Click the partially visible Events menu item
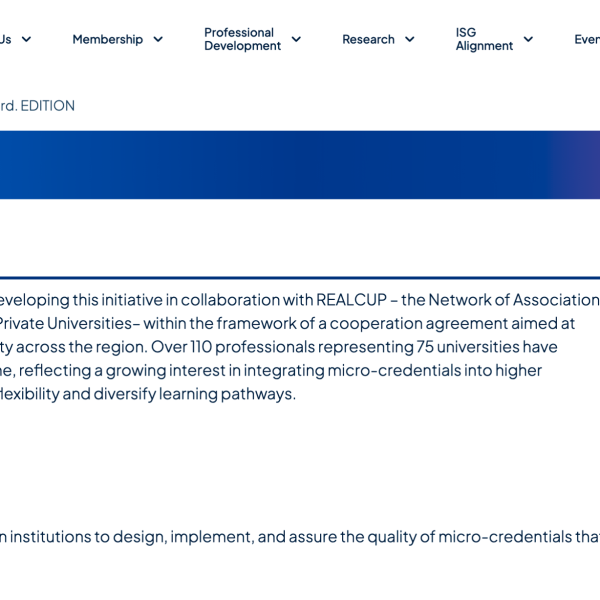The height and width of the screenshot is (600, 600). coord(586,40)
